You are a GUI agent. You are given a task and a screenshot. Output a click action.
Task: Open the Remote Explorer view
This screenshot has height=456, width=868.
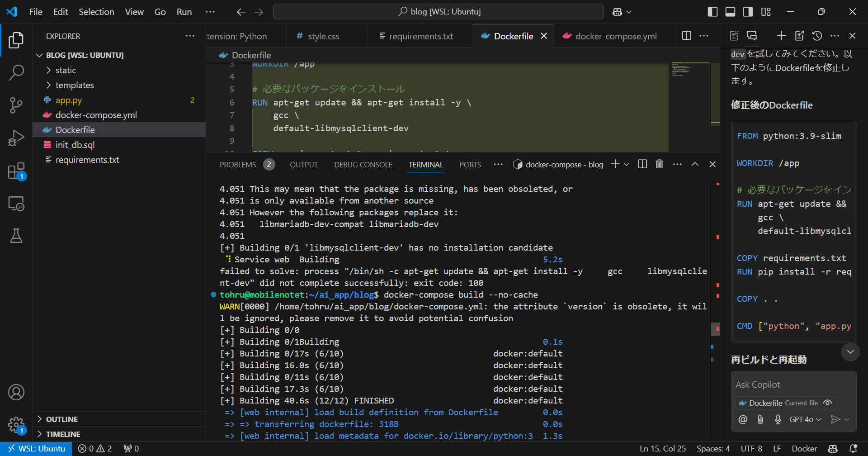click(x=16, y=204)
